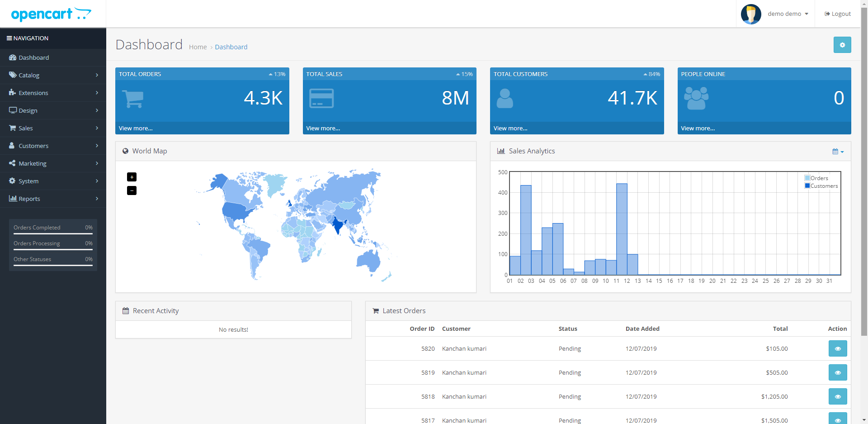Click the day 02 bar in chart
This screenshot has height=424, width=868.
[x=526, y=230]
